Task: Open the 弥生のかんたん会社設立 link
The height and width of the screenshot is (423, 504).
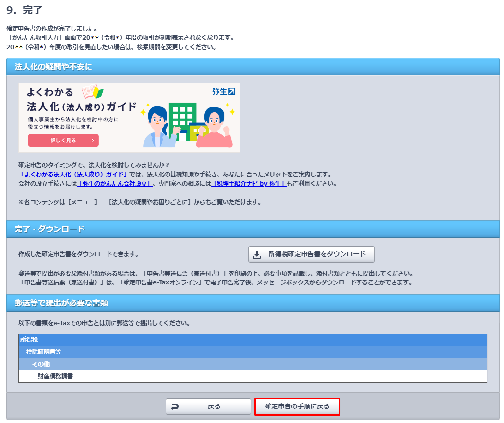Action: point(114,184)
